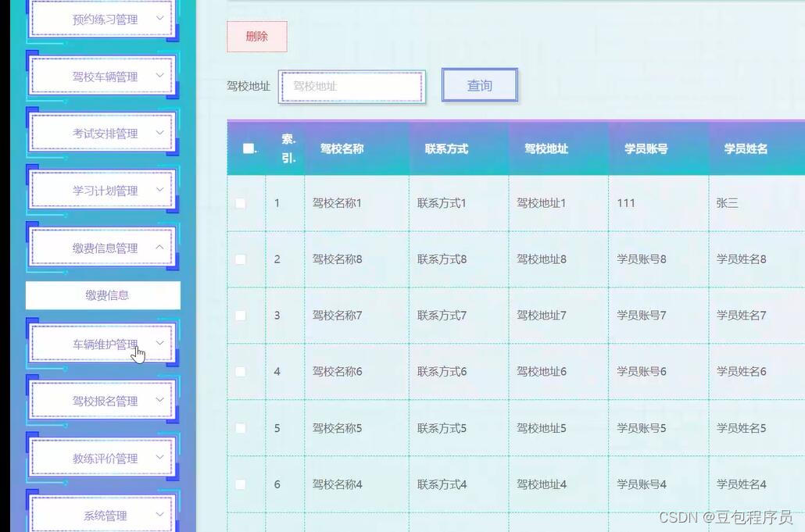Viewport: 805px width, 532px height.
Task: Expand the 学习计划管理 sidebar menu
Action: coord(101,189)
